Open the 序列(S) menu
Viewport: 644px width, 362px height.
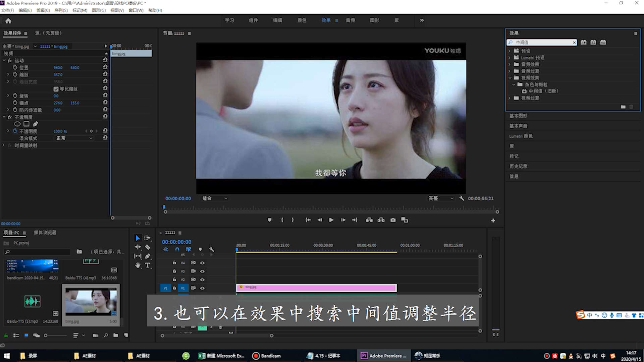coord(61,10)
